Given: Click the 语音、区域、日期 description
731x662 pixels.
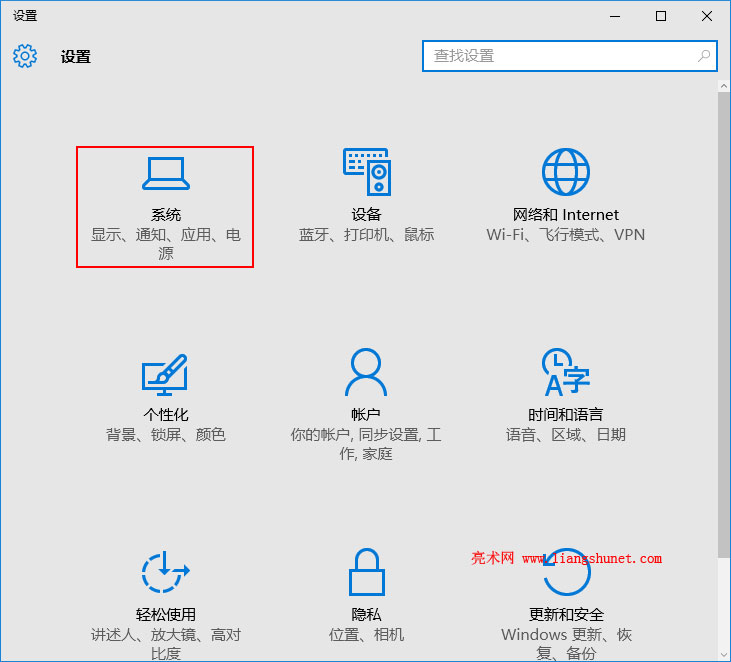Looking at the screenshot, I should coord(565,434).
